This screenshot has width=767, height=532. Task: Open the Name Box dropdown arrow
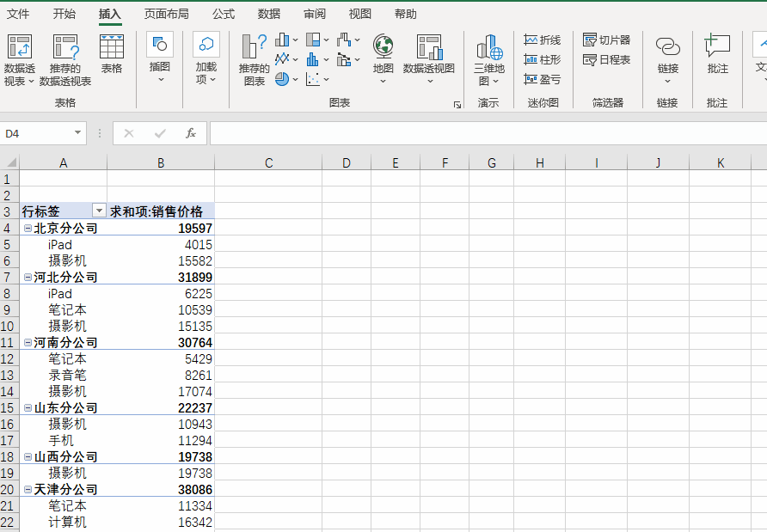coord(77,132)
